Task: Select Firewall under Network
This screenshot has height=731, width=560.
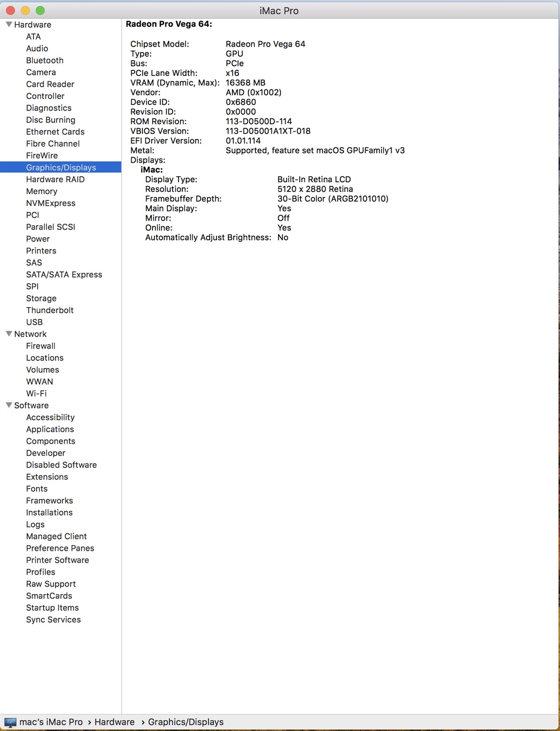Action: pos(41,346)
